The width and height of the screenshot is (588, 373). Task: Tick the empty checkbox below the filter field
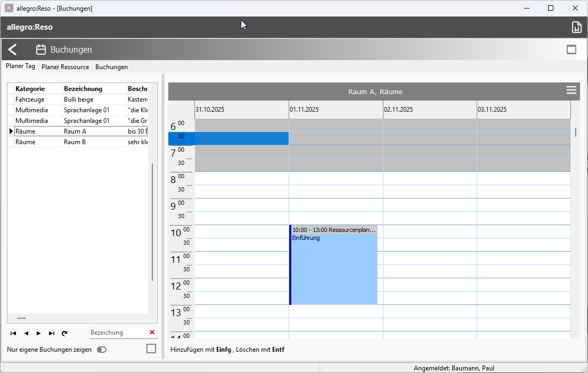pos(151,349)
